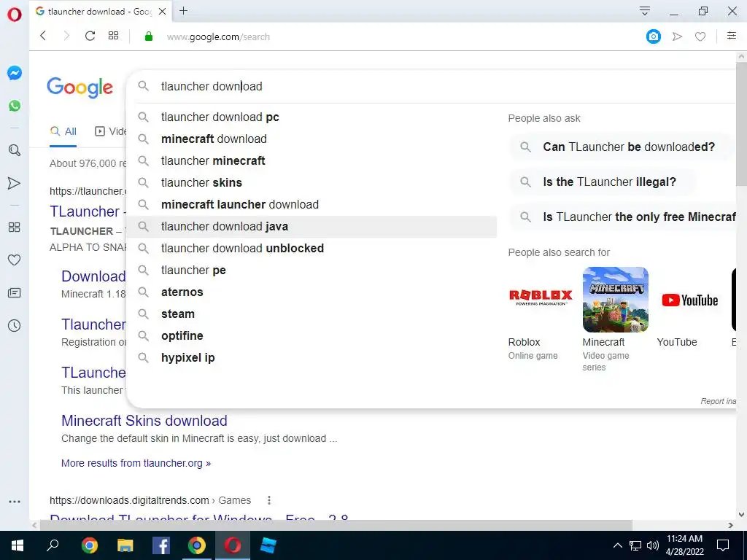Viewport: 747px width, 560px height.
Task: Show hidden system tray icons
Action: point(617,545)
